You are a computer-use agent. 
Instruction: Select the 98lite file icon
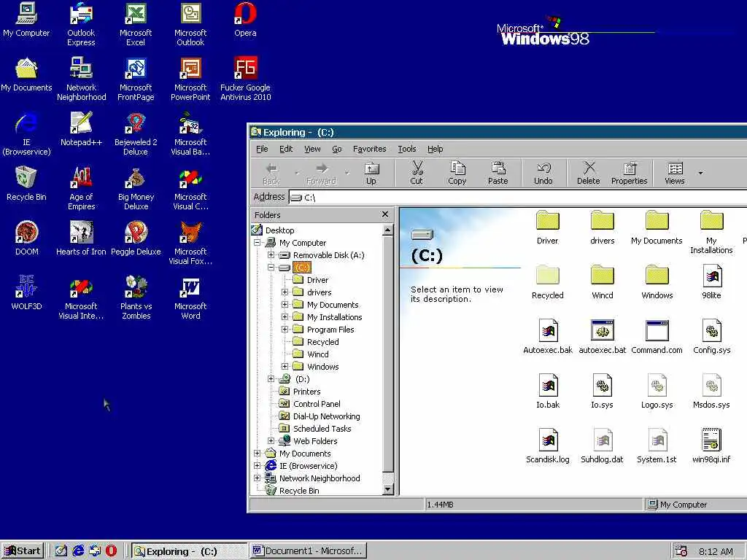click(x=712, y=281)
